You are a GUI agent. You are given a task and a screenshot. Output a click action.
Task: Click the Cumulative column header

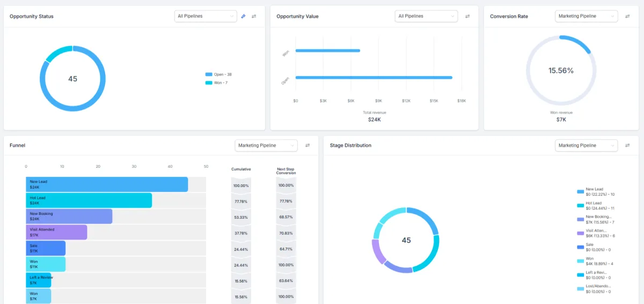point(241,169)
